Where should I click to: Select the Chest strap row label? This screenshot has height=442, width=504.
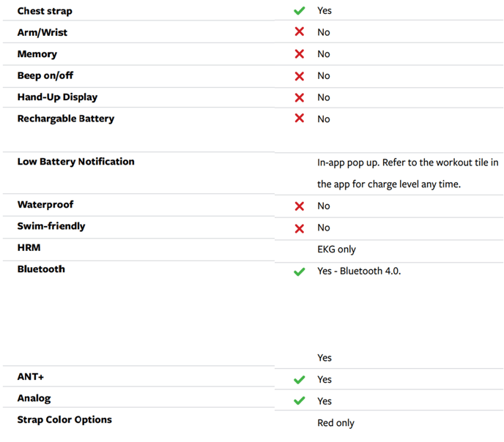click(x=45, y=11)
